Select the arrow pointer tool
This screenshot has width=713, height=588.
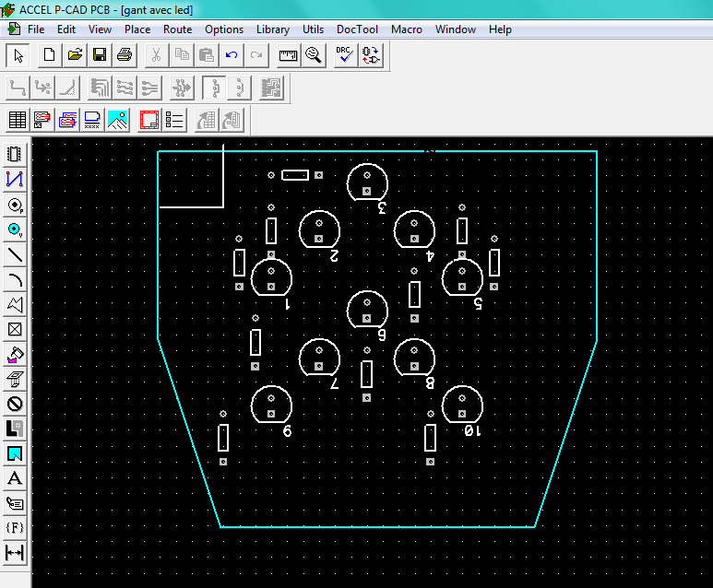click(17, 55)
